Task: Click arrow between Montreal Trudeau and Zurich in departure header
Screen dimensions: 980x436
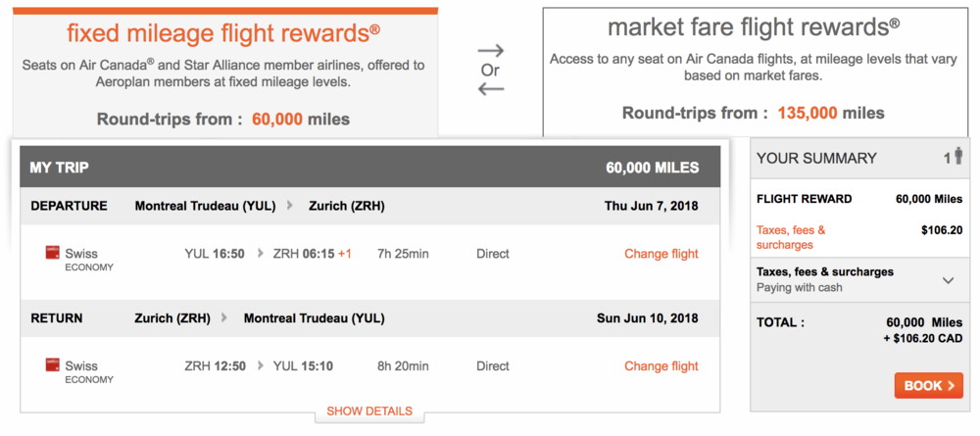Action: pyautogui.click(x=289, y=206)
